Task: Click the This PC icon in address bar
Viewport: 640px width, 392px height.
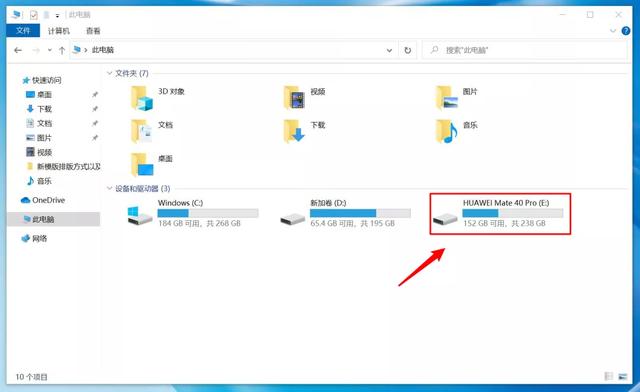Action: coord(76,50)
